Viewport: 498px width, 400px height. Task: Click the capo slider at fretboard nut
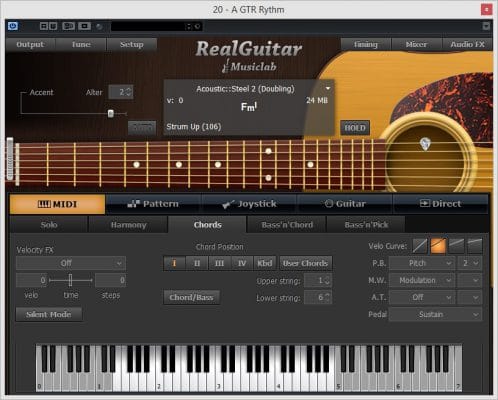10,159
